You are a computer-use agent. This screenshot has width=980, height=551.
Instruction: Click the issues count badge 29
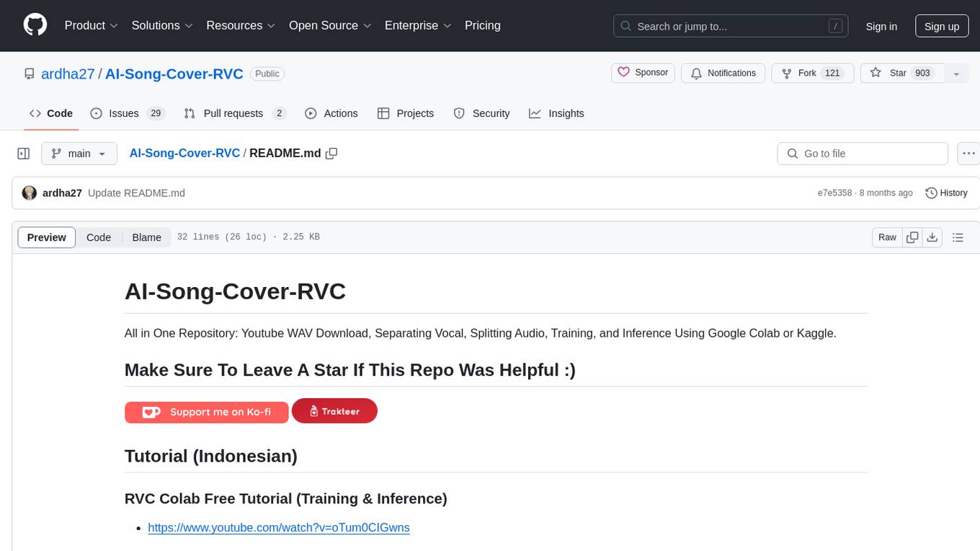[156, 113]
